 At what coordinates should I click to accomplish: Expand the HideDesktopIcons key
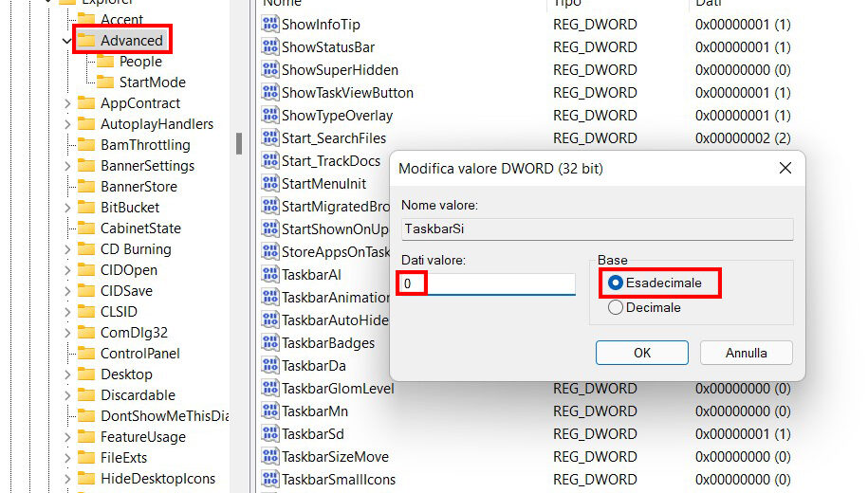click(x=67, y=479)
